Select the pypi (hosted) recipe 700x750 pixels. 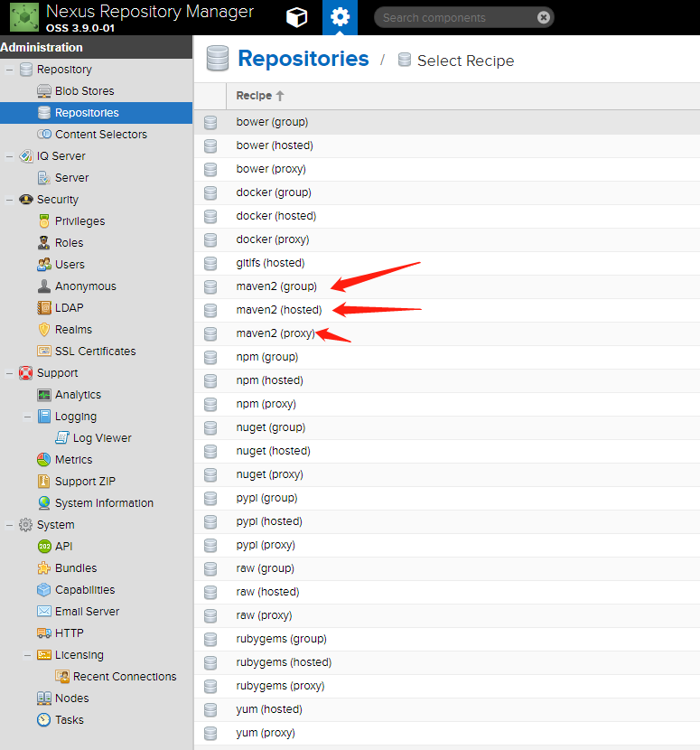pos(446,521)
